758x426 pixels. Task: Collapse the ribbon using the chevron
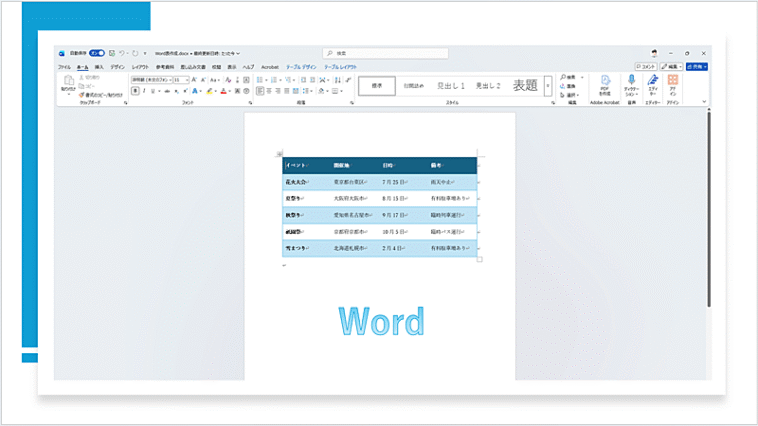pyautogui.click(x=704, y=102)
